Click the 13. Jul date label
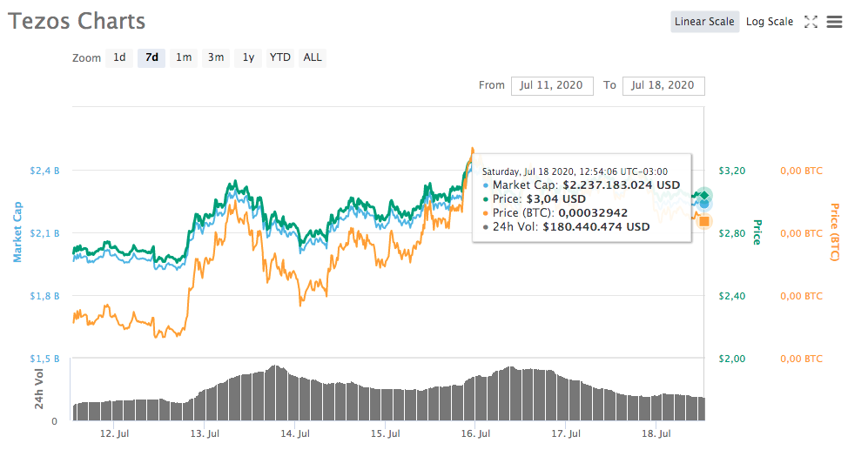868x450 pixels. click(205, 433)
